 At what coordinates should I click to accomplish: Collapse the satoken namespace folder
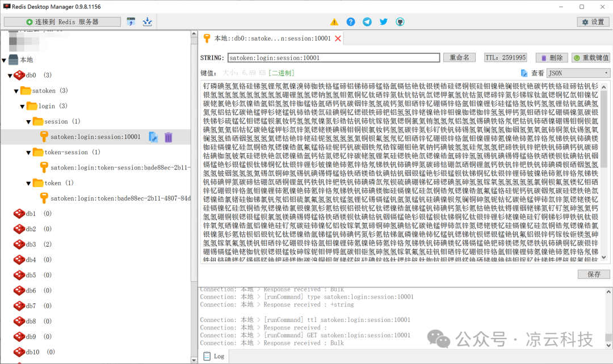click(16, 91)
